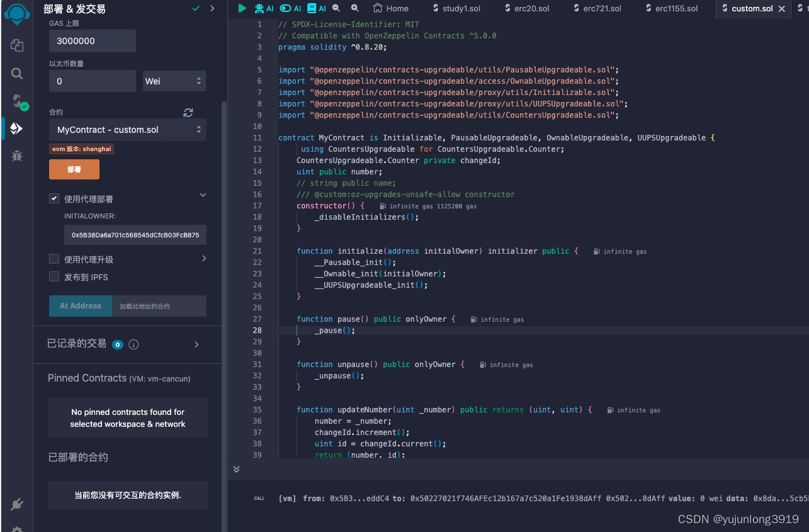Open the Plugin Manager plug icon
This screenshot has height=532, width=809.
coord(17,504)
